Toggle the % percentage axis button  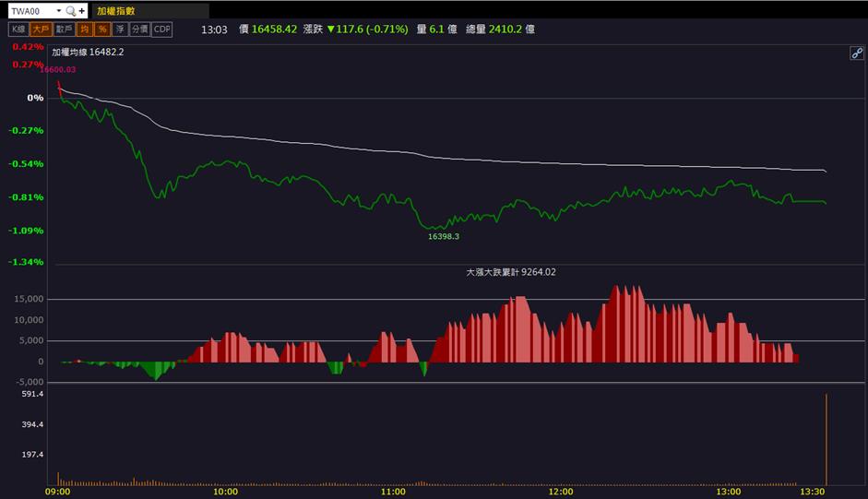coord(102,30)
